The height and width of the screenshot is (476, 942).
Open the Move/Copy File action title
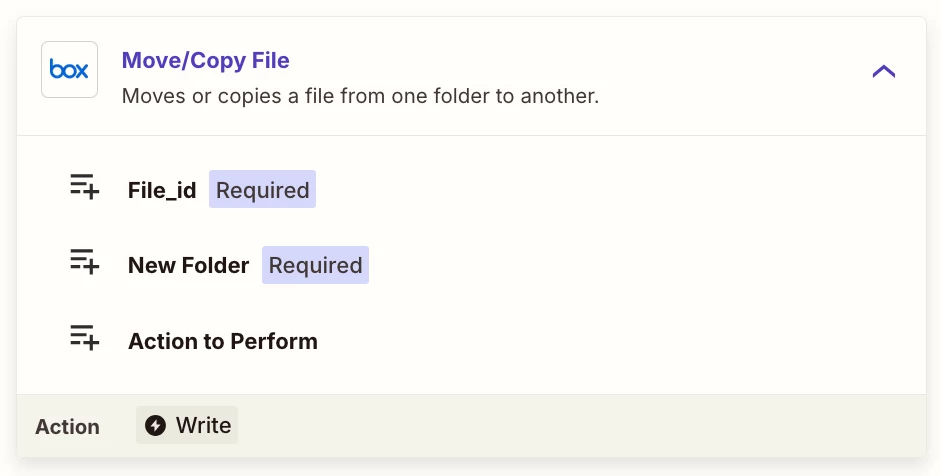pos(205,61)
